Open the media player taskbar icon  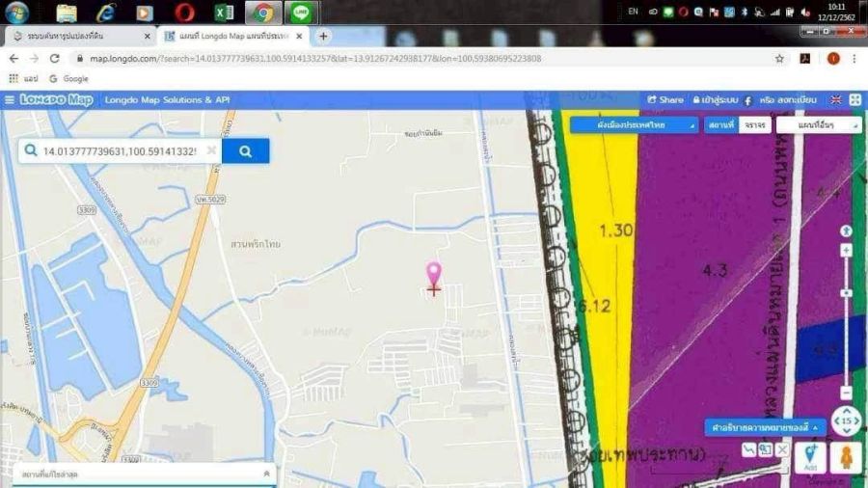point(145,13)
